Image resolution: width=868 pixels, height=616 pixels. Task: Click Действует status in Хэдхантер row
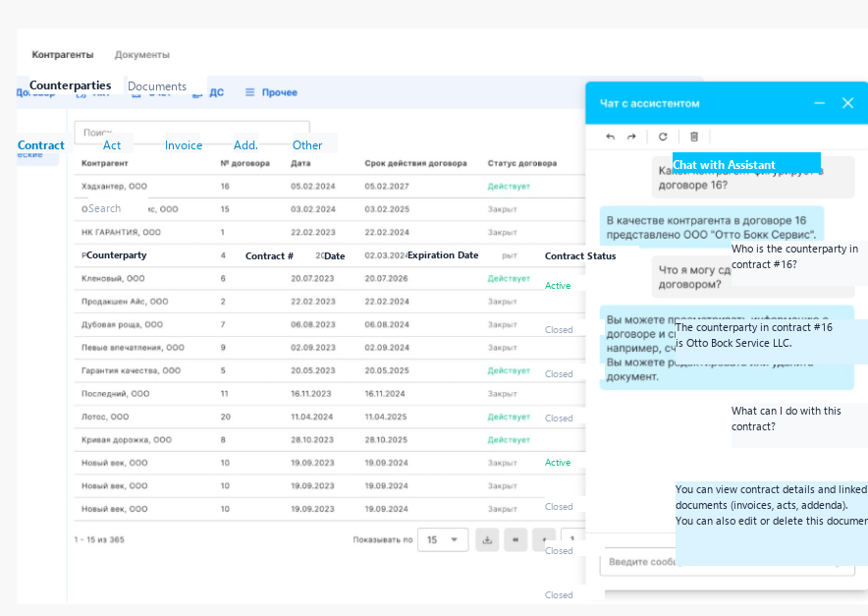pyautogui.click(x=509, y=187)
